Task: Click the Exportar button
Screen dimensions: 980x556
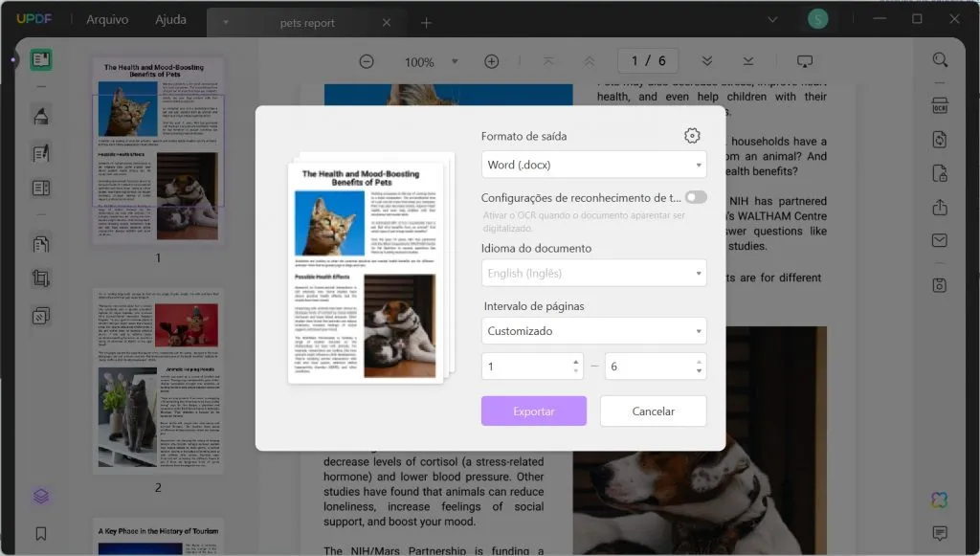Action: pyautogui.click(x=533, y=411)
